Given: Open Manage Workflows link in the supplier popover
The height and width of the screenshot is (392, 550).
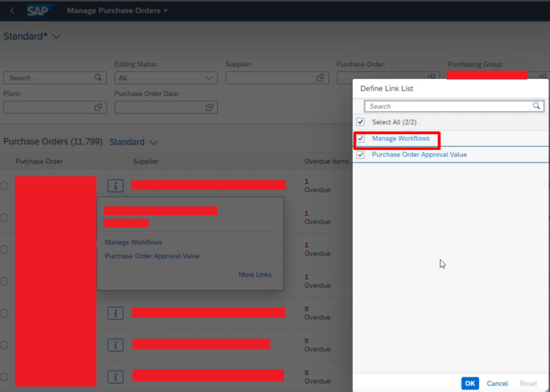Looking at the screenshot, I should click(133, 242).
